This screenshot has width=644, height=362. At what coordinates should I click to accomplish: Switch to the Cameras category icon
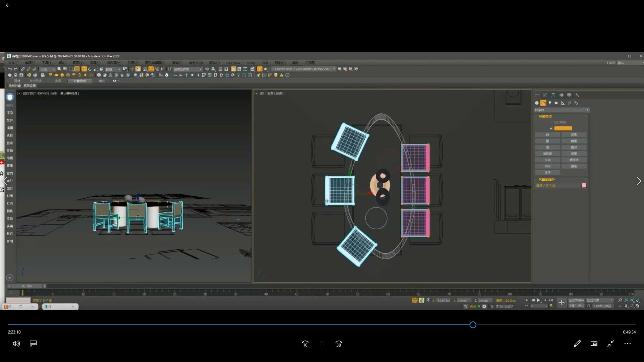click(556, 103)
